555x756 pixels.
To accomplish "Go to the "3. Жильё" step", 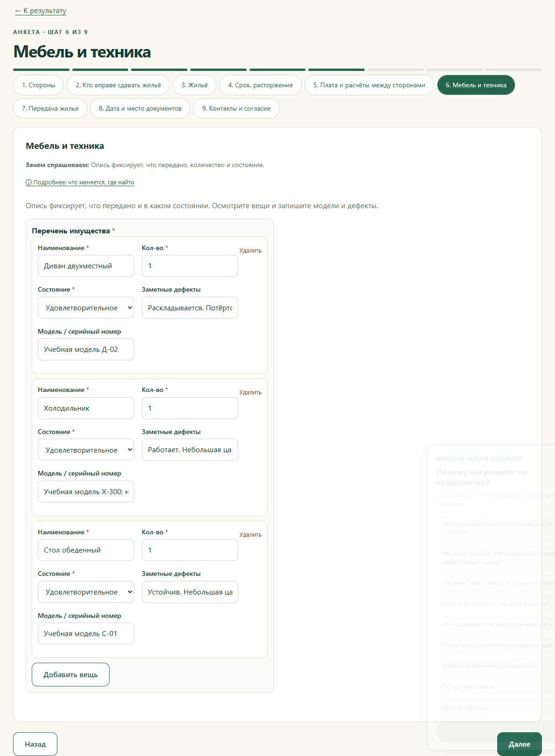I will 194,85.
